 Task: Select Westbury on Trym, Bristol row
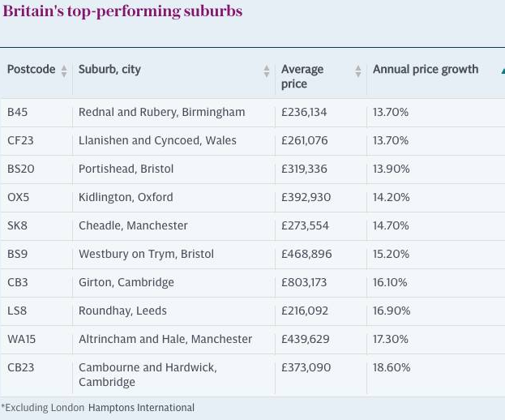click(146, 254)
